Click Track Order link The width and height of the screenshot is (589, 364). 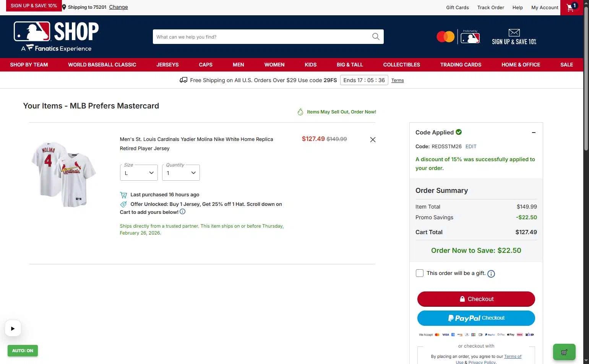491,8
